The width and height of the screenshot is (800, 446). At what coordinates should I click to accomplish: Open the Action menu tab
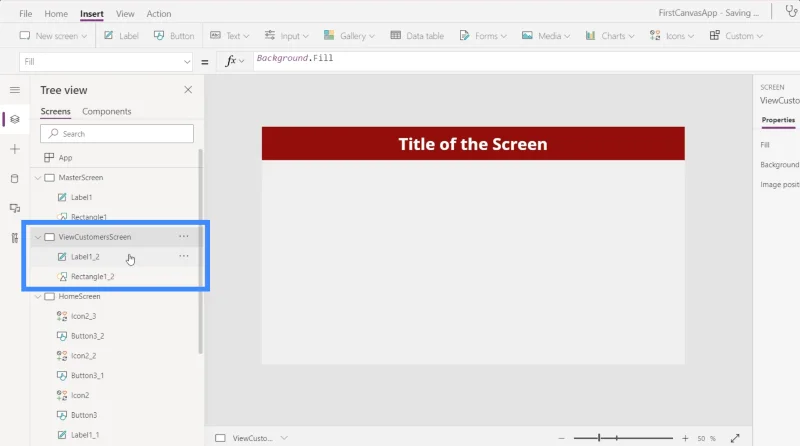[x=159, y=14]
